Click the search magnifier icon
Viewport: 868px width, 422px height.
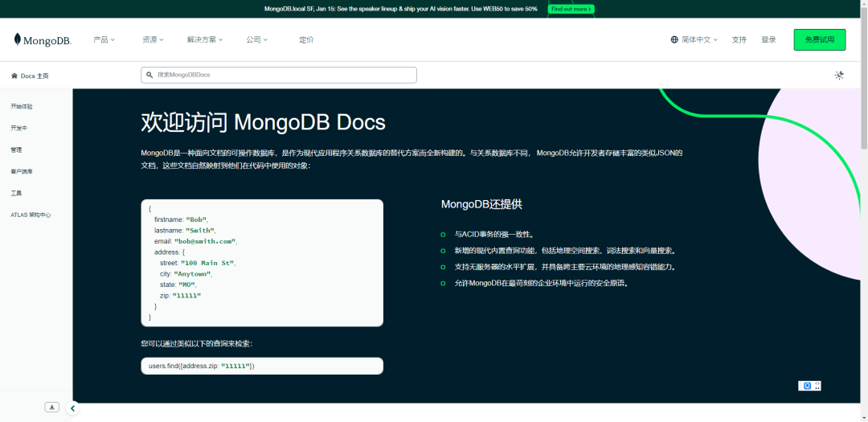(149, 75)
